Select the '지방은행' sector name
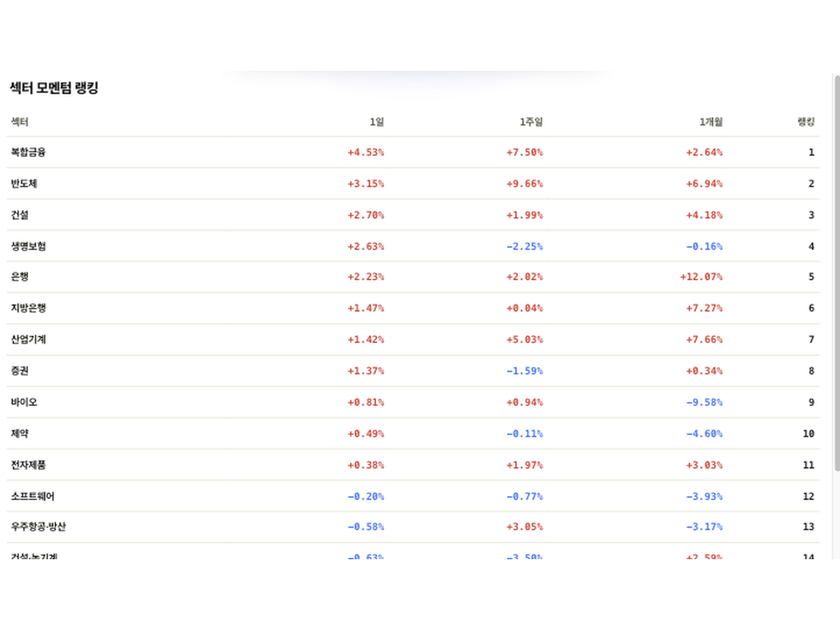Image resolution: width=840 pixels, height=630 pixels. point(28,308)
